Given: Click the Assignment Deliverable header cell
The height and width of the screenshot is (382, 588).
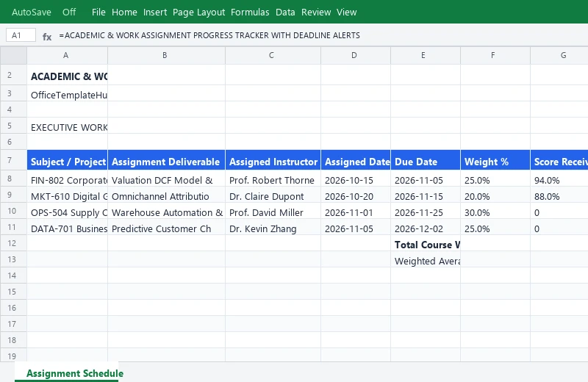Looking at the screenshot, I should [x=167, y=161].
